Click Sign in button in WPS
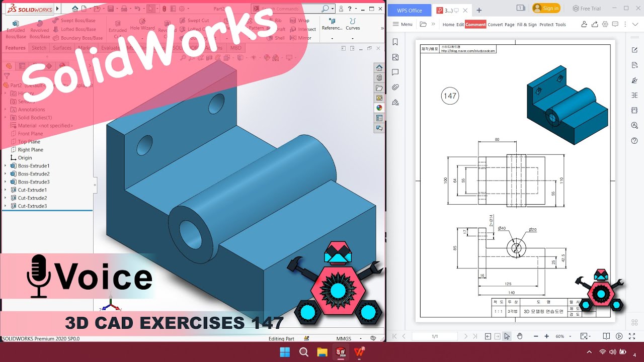Image resolution: width=644 pixels, height=362 pixels. [546, 8]
